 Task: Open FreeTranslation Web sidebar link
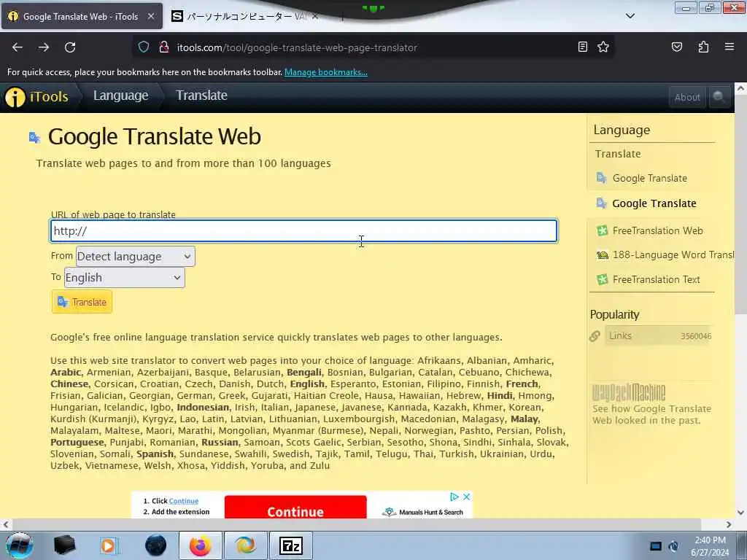657,230
